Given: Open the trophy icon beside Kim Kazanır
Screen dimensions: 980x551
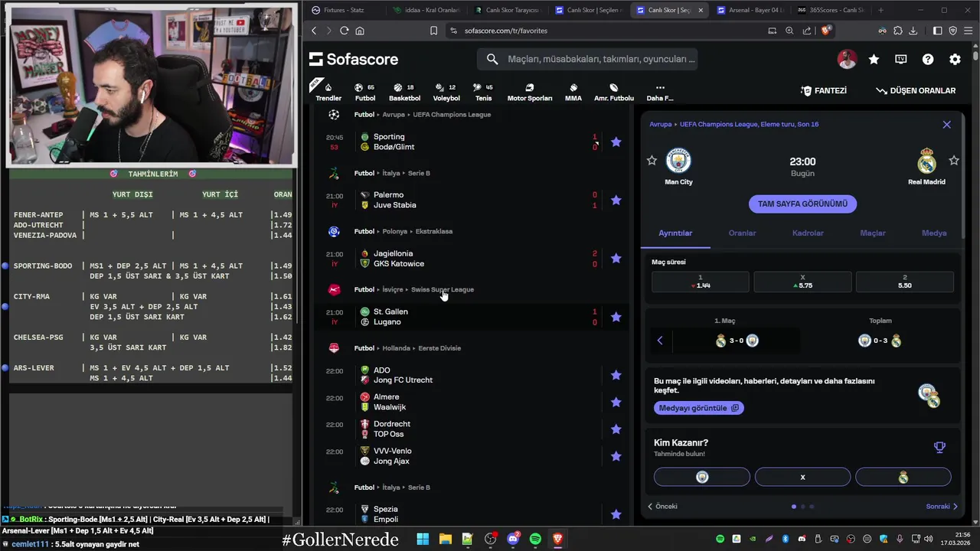Looking at the screenshot, I should [939, 447].
